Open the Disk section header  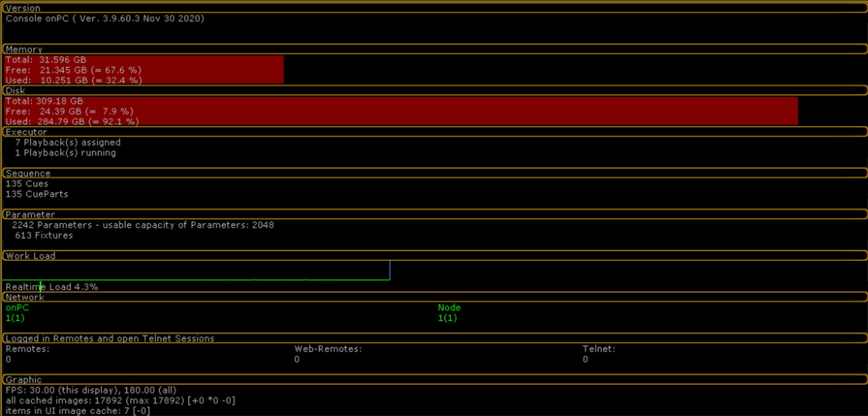15,91
